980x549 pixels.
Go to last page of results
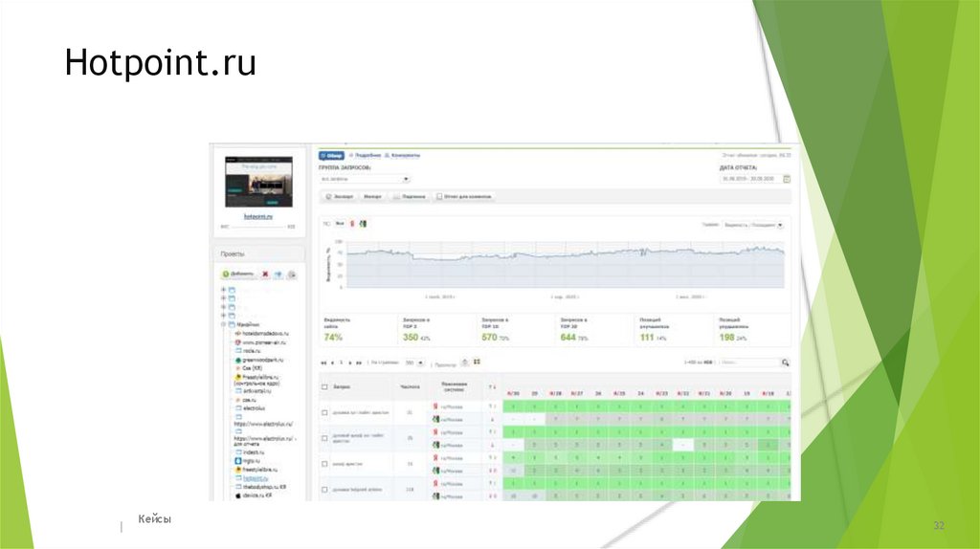[359, 362]
